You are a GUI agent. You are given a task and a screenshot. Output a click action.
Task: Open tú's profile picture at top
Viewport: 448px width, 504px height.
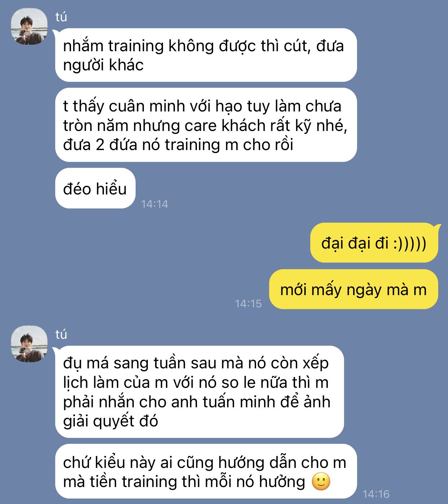(x=29, y=26)
